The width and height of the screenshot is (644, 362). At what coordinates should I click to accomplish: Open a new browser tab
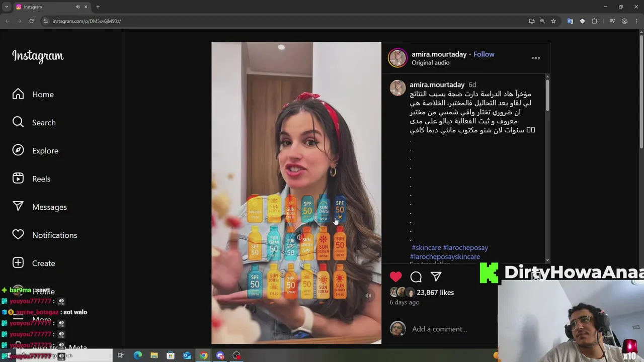98,7
